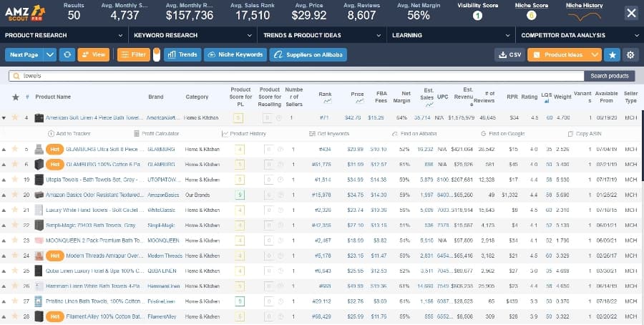The image size is (644, 325).
Task: Open Trends & Product Ideas menu
Action: coord(322,35)
